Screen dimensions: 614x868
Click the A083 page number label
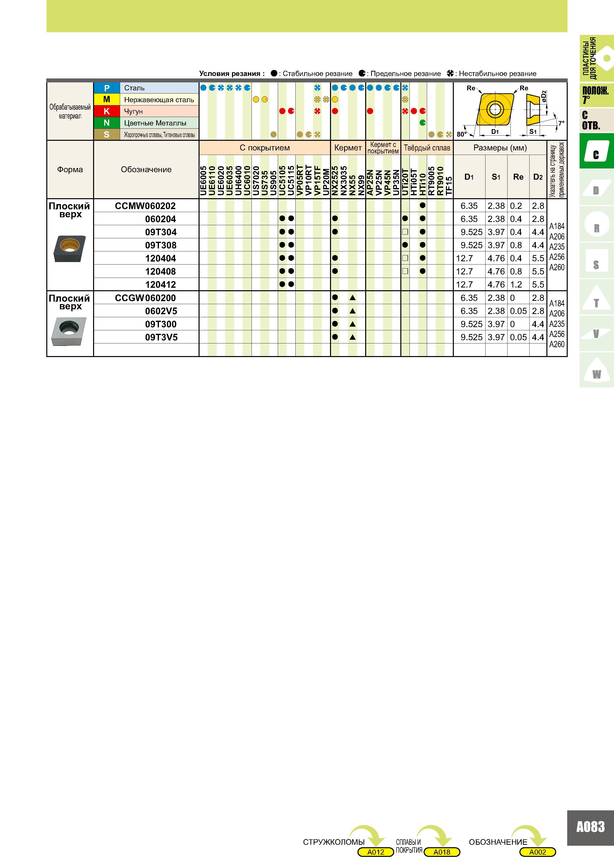pyautogui.click(x=590, y=827)
